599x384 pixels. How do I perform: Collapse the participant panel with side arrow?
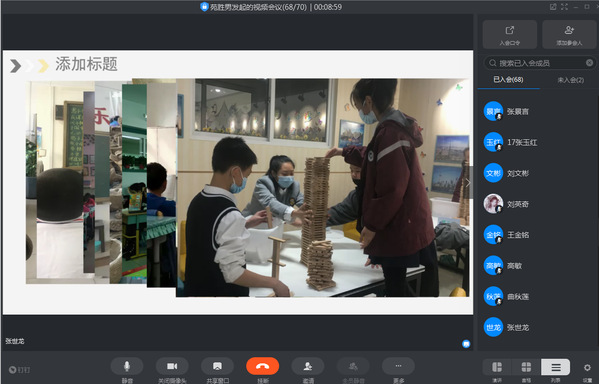[468, 183]
